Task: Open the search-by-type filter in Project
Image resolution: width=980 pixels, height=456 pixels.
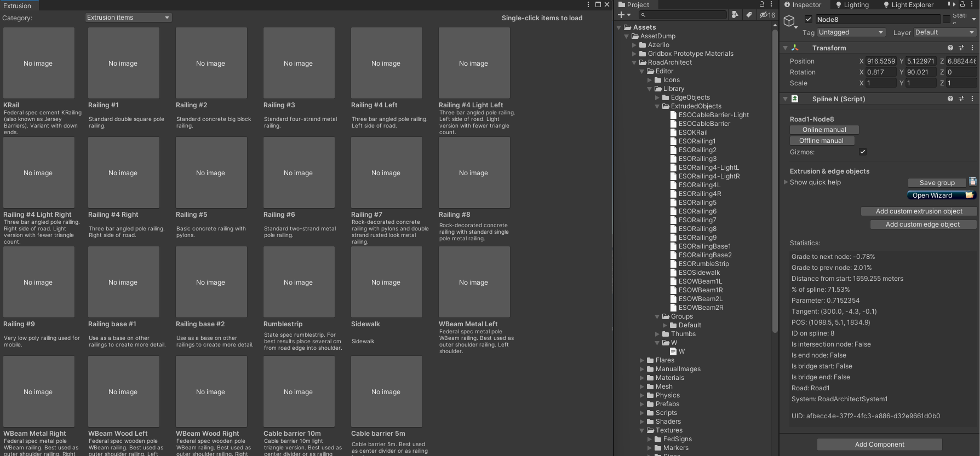Action: 735,15
